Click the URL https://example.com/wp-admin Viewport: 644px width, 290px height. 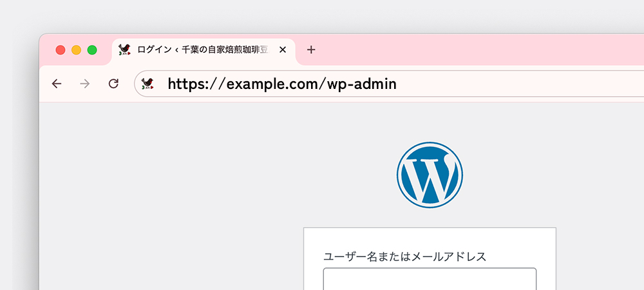pos(282,84)
